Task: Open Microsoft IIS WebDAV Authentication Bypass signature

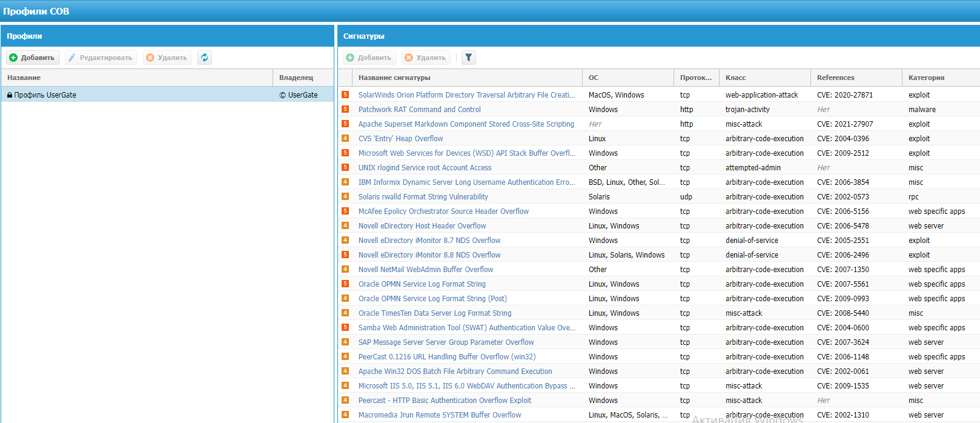Action: 466,385
